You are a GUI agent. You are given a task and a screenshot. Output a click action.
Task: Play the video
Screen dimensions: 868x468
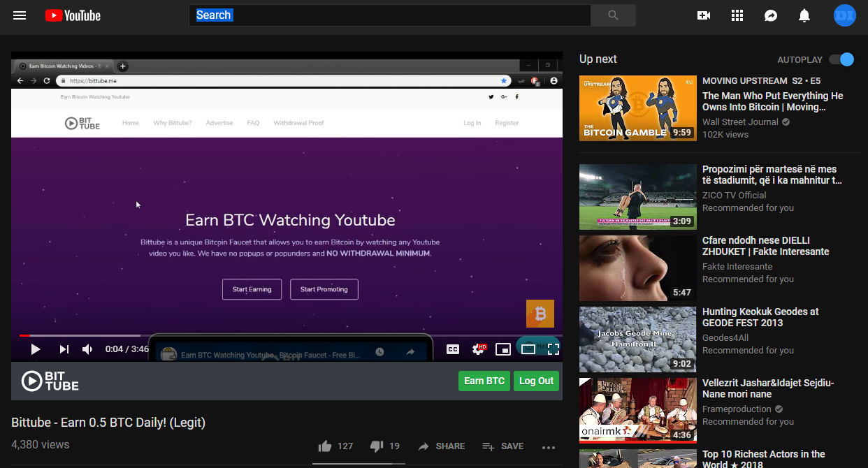click(36, 349)
